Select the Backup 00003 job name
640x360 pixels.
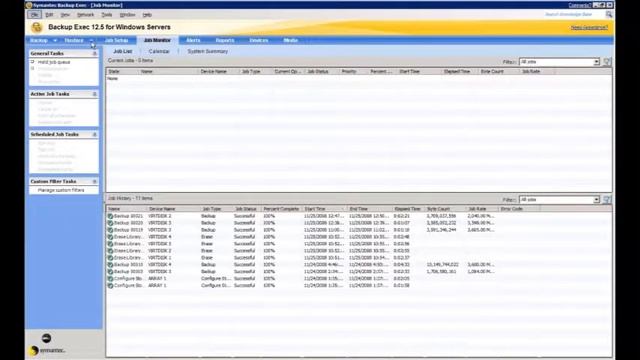(128, 272)
